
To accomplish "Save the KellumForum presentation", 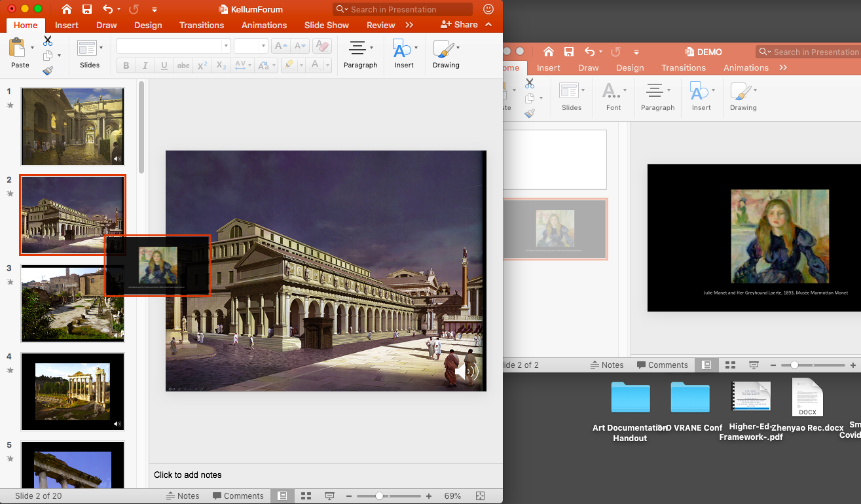I will coord(87,9).
